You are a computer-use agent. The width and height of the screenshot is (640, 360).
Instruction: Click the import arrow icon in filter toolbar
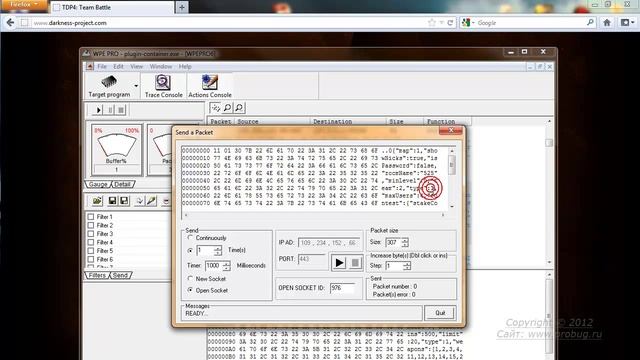140,201
